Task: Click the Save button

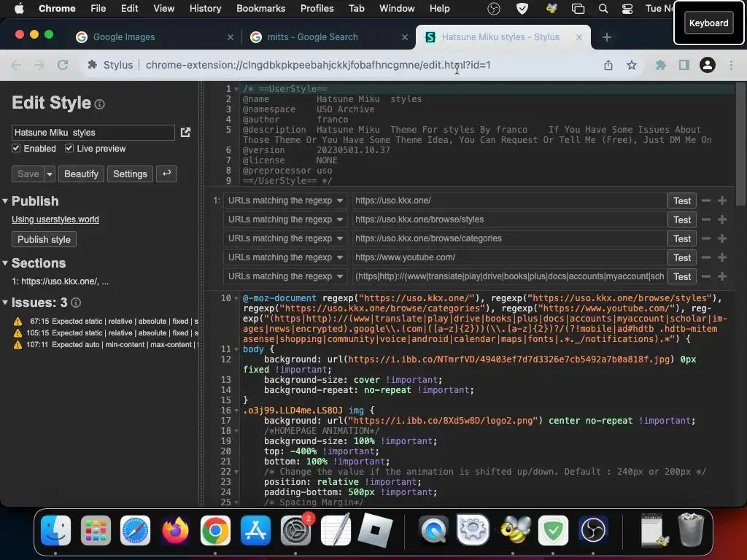Action: pyautogui.click(x=28, y=174)
